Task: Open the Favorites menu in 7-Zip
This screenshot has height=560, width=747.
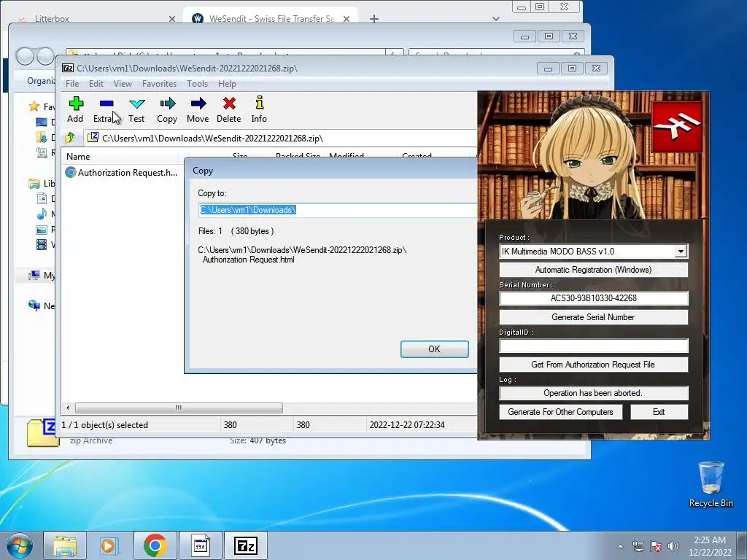Action: tap(159, 84)
